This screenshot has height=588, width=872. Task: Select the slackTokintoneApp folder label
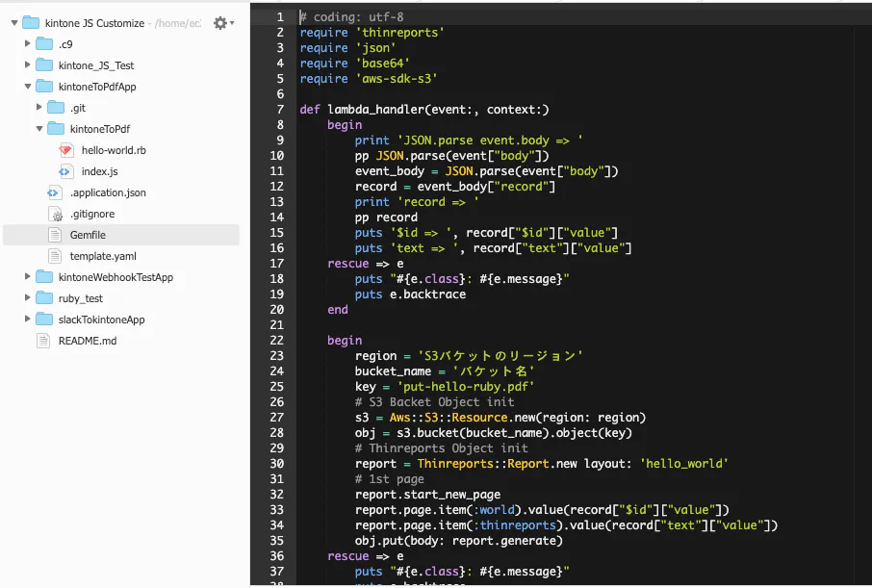101,320
